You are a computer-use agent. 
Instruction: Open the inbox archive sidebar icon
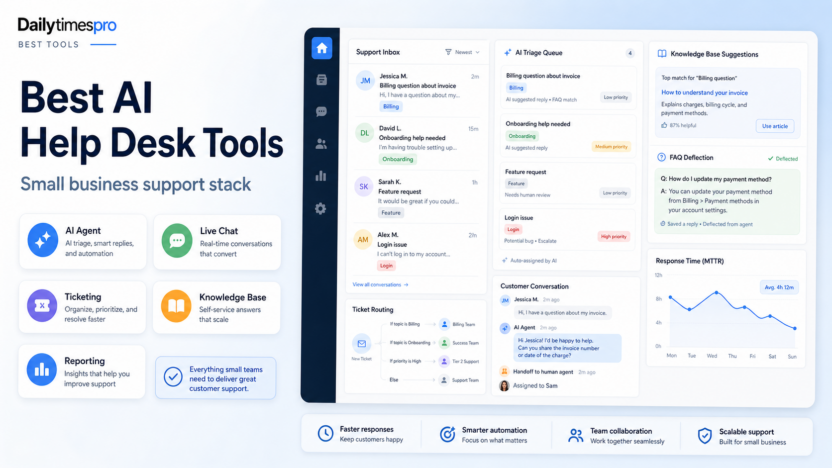pos(322,80)
